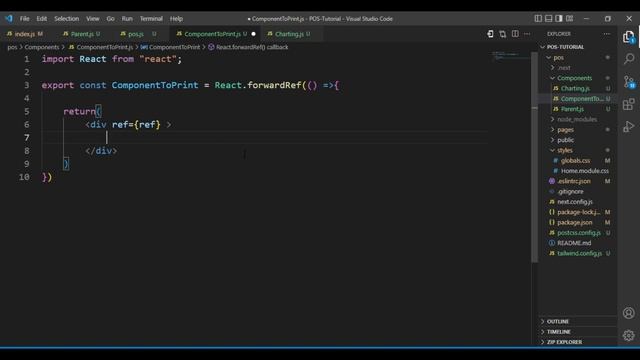Open the Selection menu

click(x=67, y=19)
